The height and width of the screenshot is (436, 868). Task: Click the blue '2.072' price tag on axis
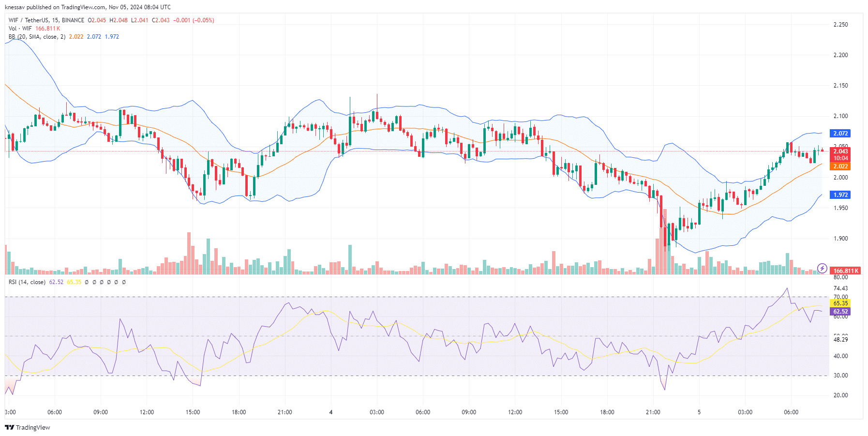click(840, 134)
